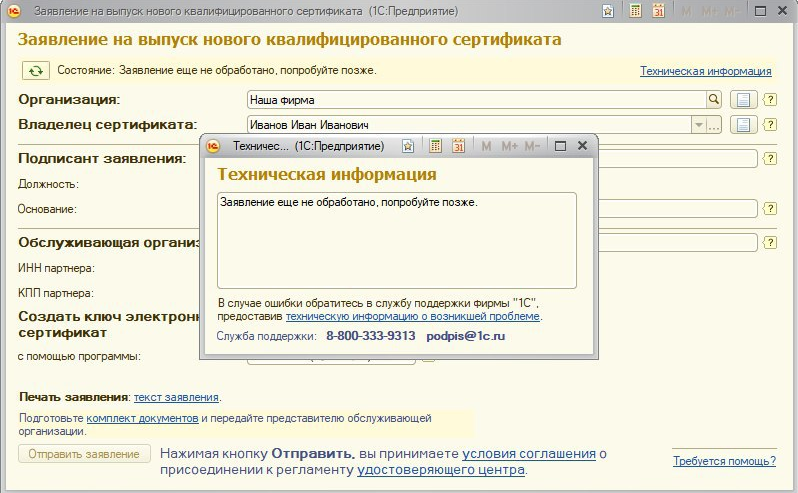Open the комплект документов link
The height and width of the screenshot is (493, 798).
click(142, 418)
